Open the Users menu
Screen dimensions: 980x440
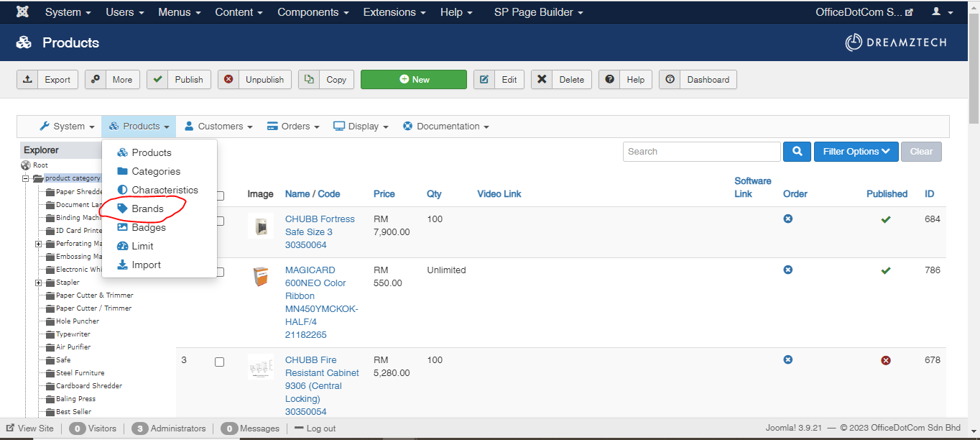point(125,12)
